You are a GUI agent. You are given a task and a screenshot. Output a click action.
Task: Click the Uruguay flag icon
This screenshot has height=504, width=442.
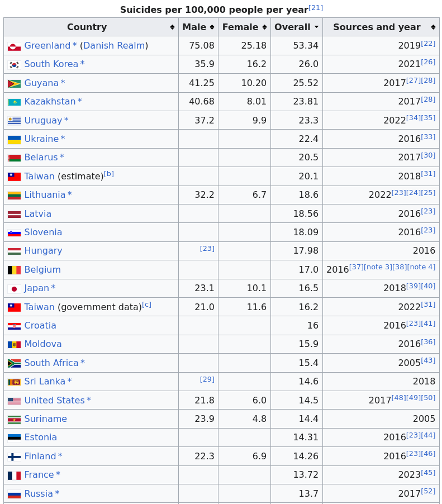14,121
